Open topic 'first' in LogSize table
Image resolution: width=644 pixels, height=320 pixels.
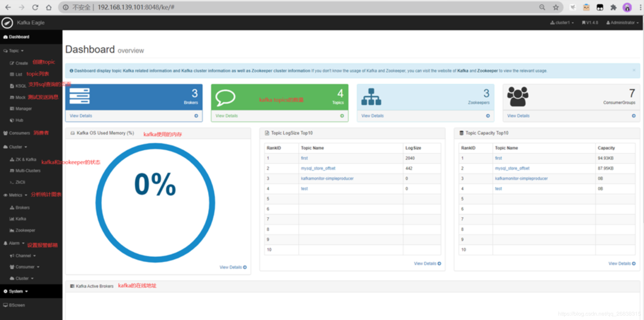304,158
